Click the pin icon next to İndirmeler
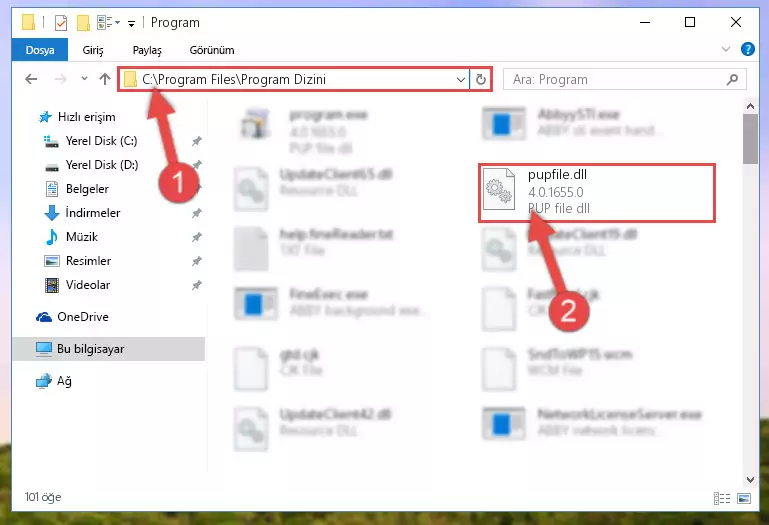Viewport: 769px width, 525px height. coord(197,213)
